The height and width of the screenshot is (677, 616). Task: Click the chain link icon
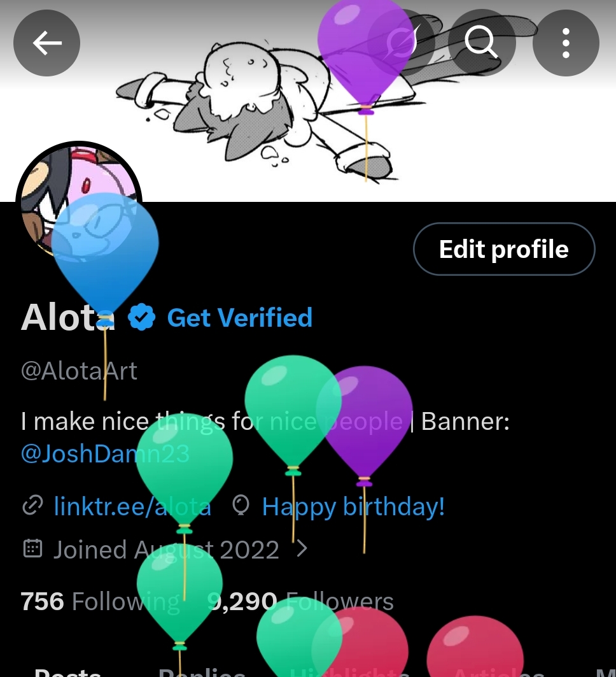pyautogui.click(x=32, y=506)
